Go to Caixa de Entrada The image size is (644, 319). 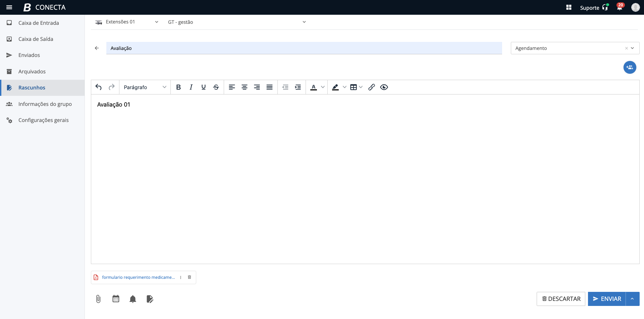(x=39, y=23)
